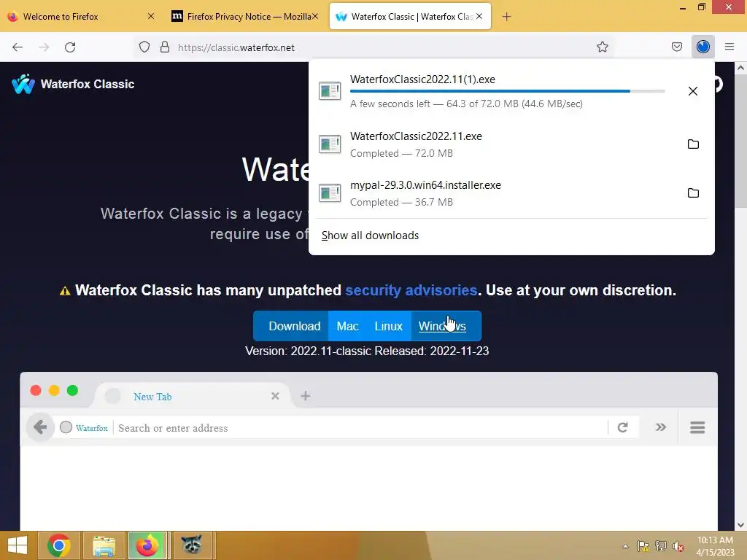Viewport: 747px width, 560px height.
Task: Save page to Pocket
Action: click(x=676, y=47)
